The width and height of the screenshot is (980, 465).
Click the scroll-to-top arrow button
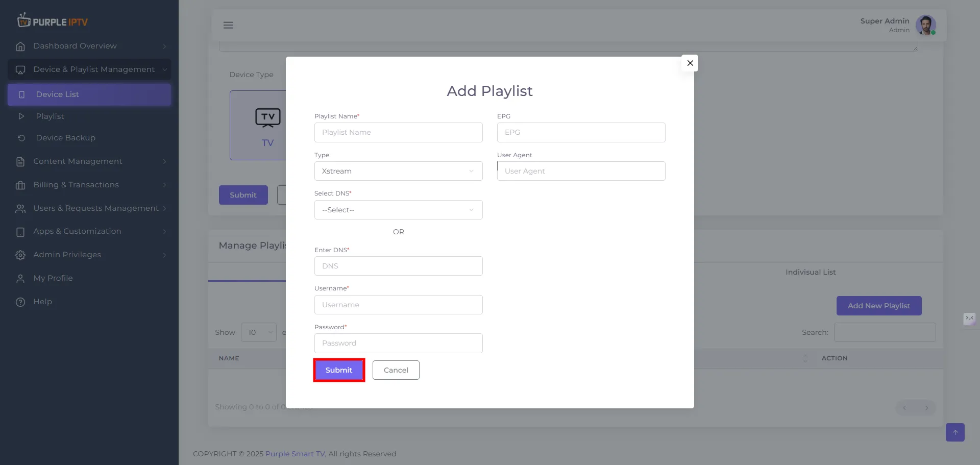click(x=955, y=432)
